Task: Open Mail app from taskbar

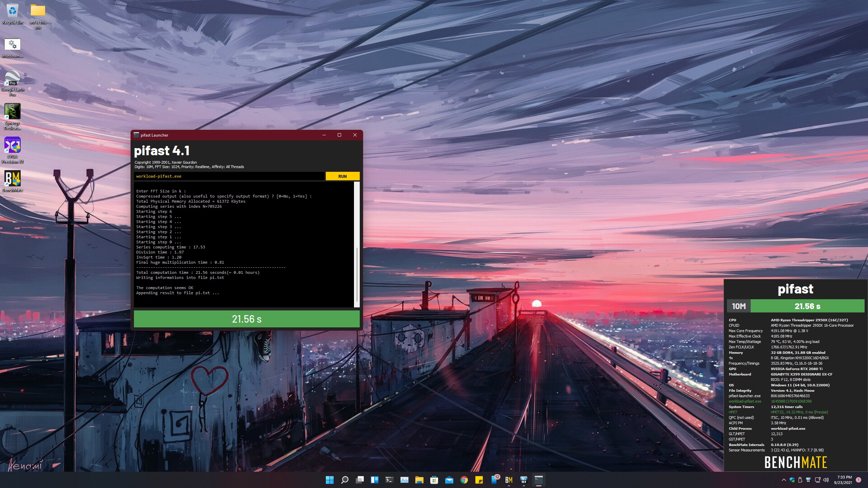Action: pos(449,480)
